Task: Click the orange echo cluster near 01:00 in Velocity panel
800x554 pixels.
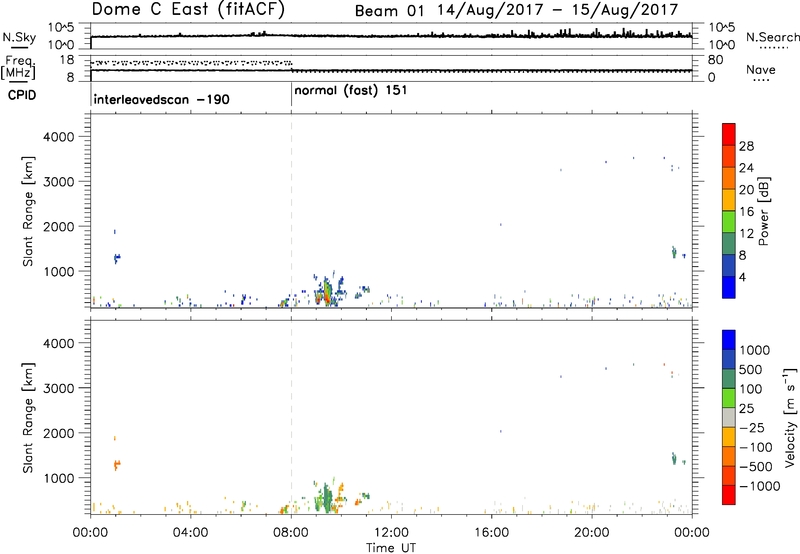Action: tap(117, 464)
